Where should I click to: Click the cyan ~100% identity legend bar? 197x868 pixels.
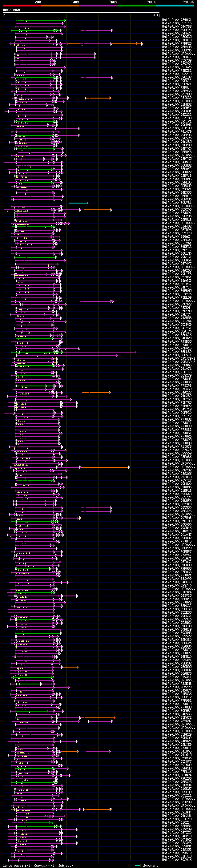point(175,6)
